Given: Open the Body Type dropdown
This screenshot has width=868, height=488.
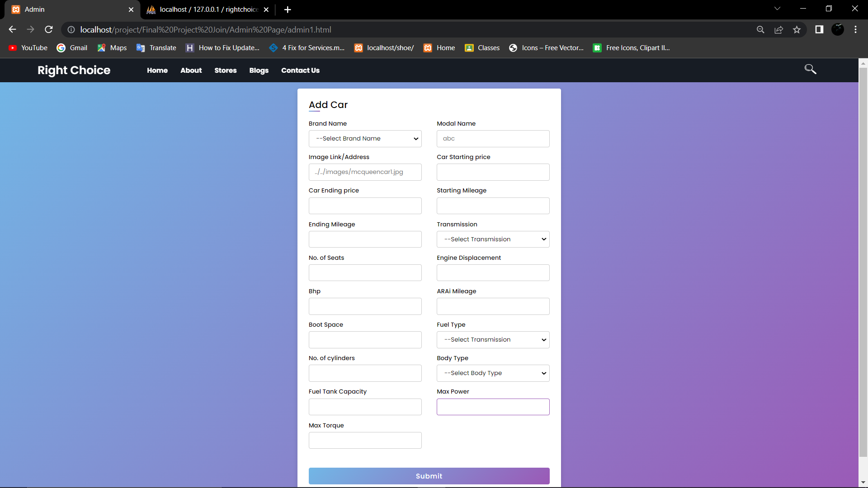Looking at the screenshot, I should (493, 373).
